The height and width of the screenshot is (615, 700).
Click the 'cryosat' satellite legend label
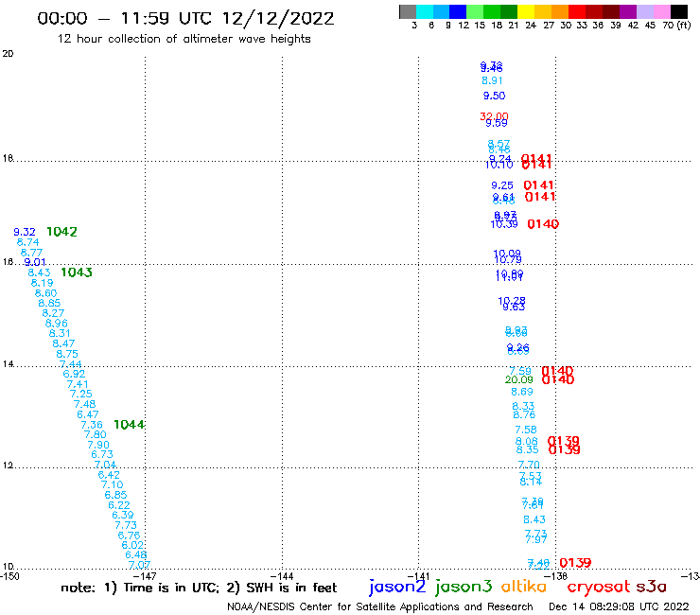[x=599, y=588]
